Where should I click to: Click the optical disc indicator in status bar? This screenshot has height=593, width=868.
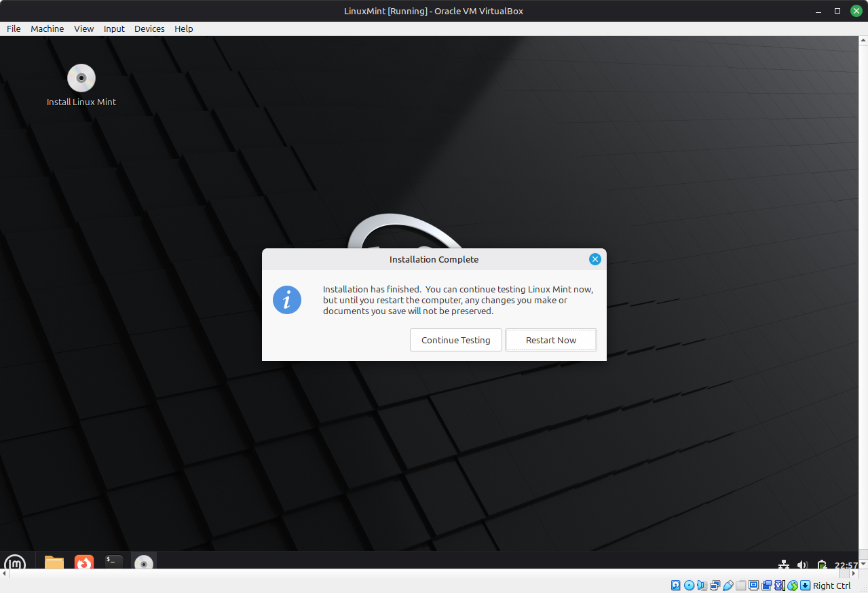[x=689, y=586]
